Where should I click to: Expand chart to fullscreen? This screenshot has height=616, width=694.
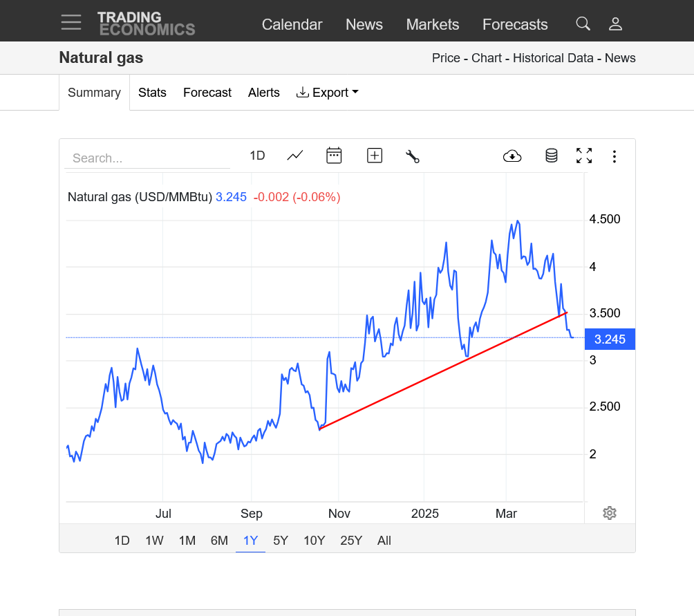coord(584,156)
